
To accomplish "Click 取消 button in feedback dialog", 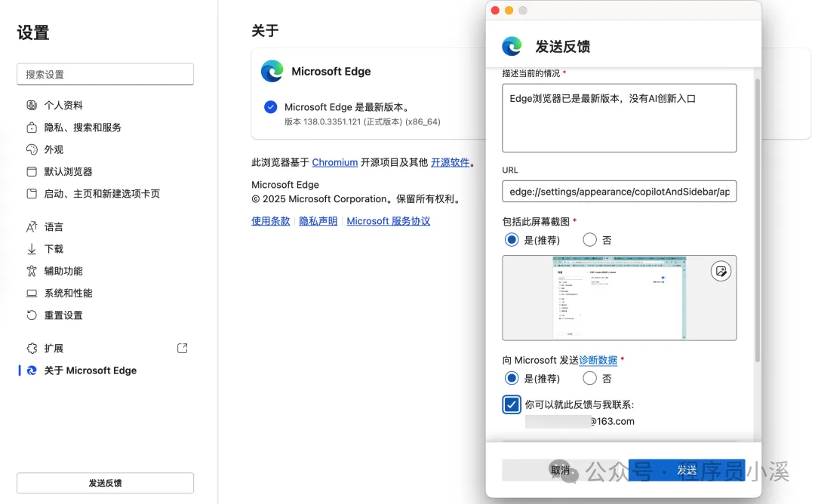I will 560,470.
